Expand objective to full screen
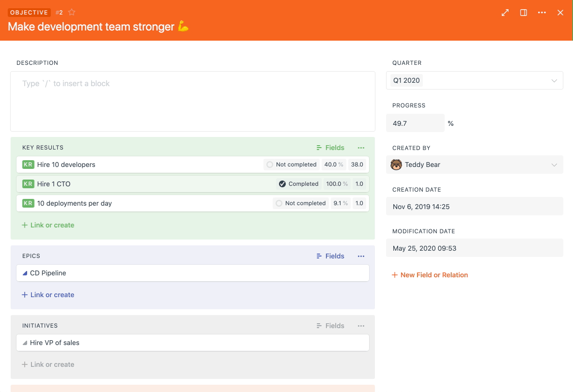 click(505, 13)
